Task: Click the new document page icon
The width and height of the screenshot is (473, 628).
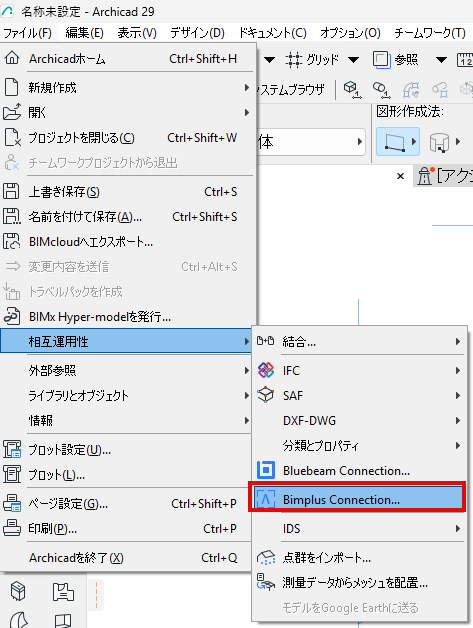Action: tap(11, 87)
